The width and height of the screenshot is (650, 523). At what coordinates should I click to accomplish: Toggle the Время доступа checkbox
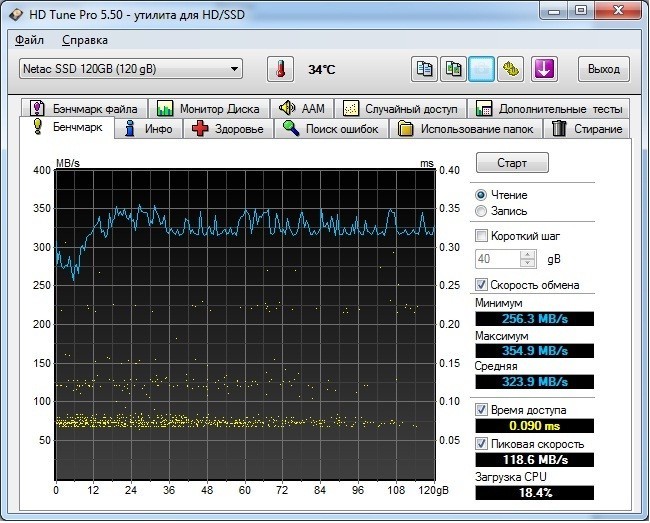(x=481, y=410)
